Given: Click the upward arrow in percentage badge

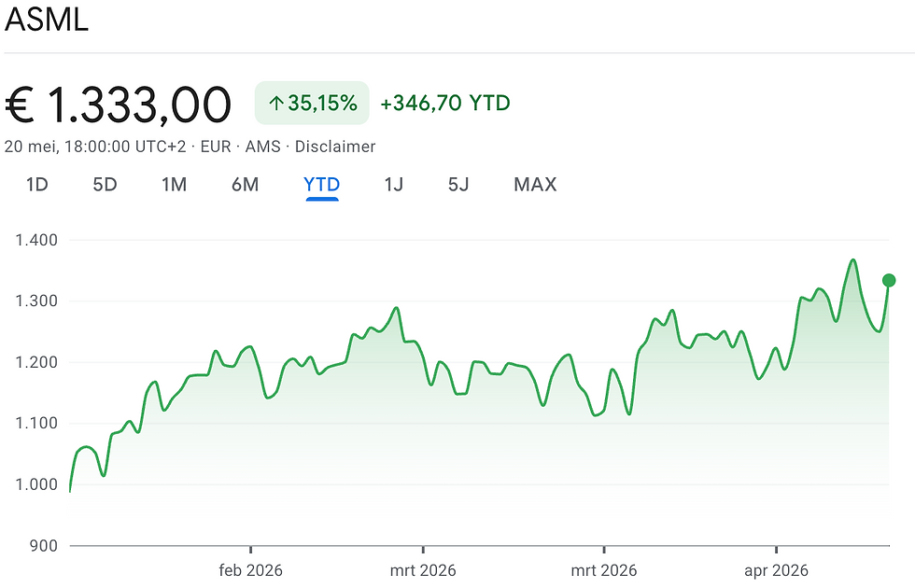Looking at the screenshot, I should tap(276, 104).
